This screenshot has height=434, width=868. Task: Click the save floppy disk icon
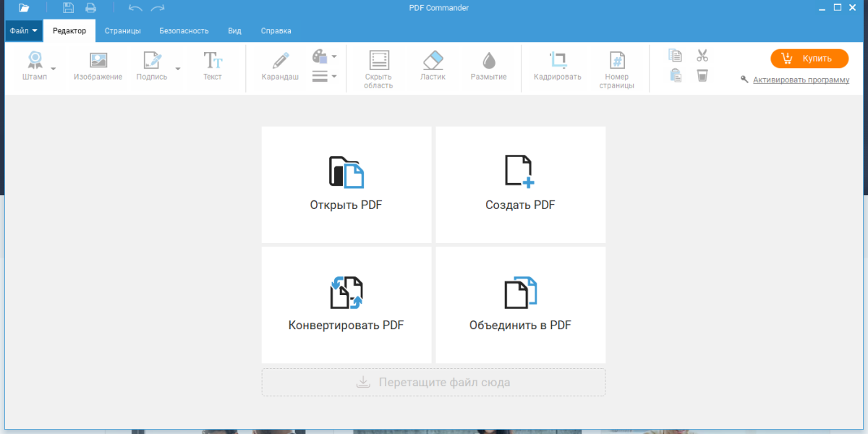click(68, 8)
